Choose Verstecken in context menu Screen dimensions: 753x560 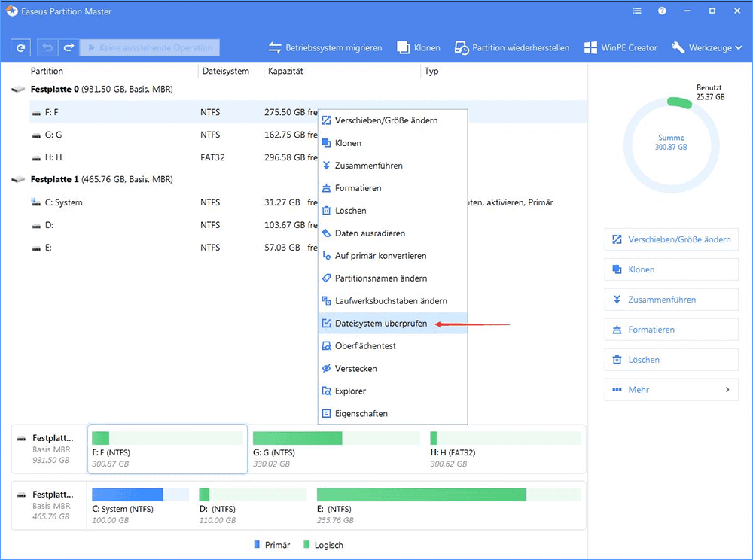tap(393, 369)
